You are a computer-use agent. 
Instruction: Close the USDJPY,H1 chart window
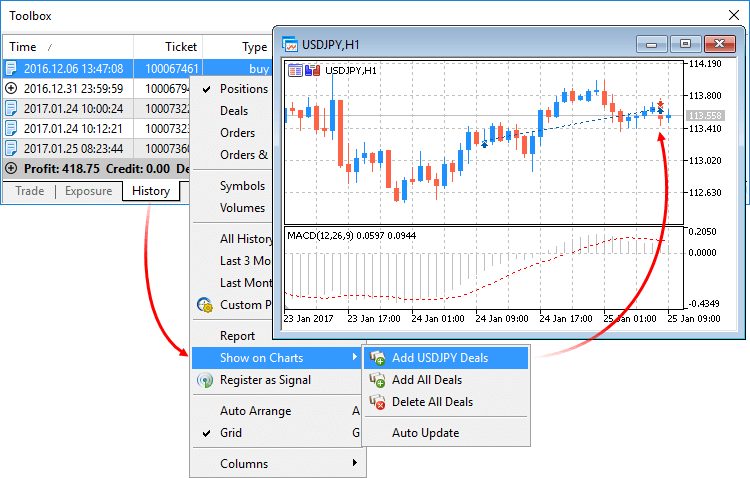coord(720,44)
